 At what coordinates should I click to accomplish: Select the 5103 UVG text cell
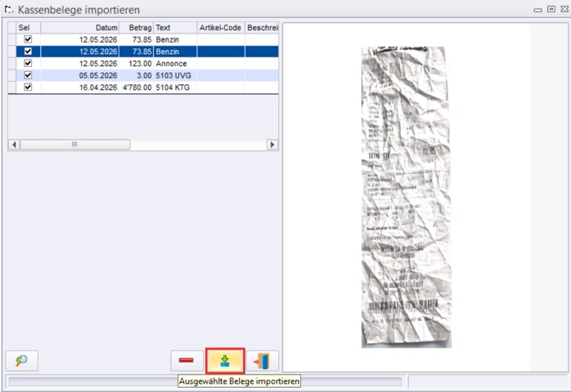pos(175,75)
